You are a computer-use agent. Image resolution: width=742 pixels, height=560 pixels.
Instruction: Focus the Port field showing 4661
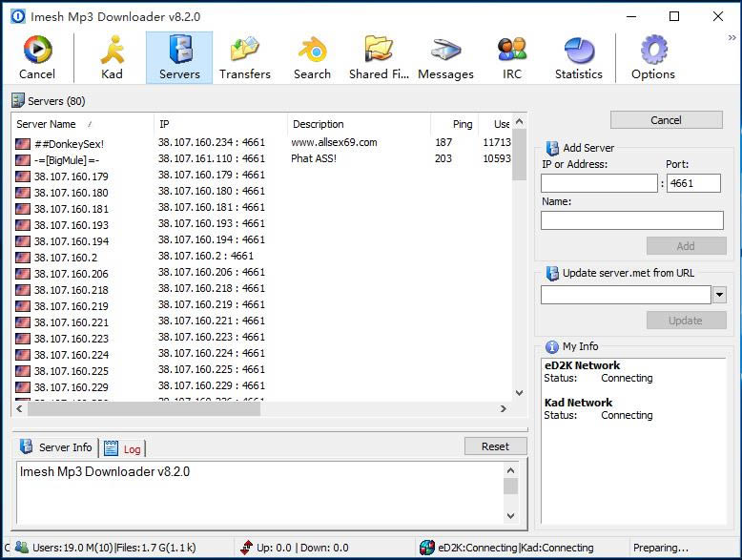[693, 183]
